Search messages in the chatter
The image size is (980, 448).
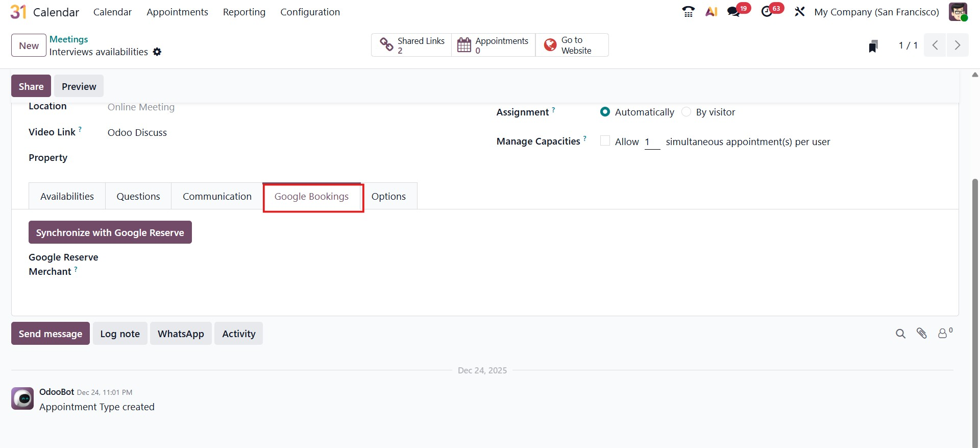tap(900, 334)
